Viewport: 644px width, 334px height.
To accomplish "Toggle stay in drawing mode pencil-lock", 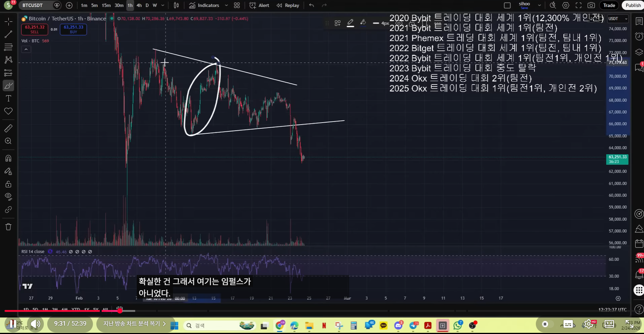I will [8, 171].
